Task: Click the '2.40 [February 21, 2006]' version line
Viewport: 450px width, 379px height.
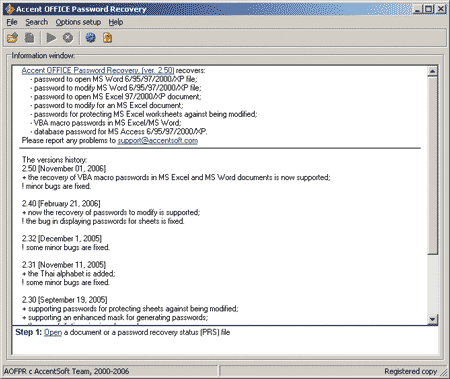Action: (61, 204)
